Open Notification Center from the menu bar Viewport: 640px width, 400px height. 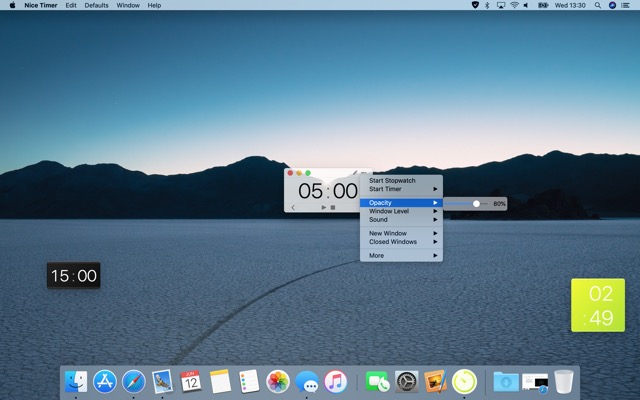pos(625,5)
